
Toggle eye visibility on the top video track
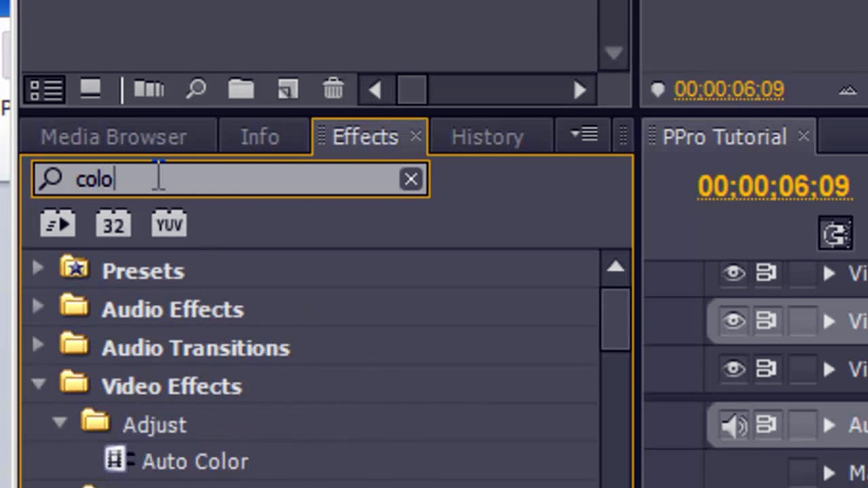[733, 273]
